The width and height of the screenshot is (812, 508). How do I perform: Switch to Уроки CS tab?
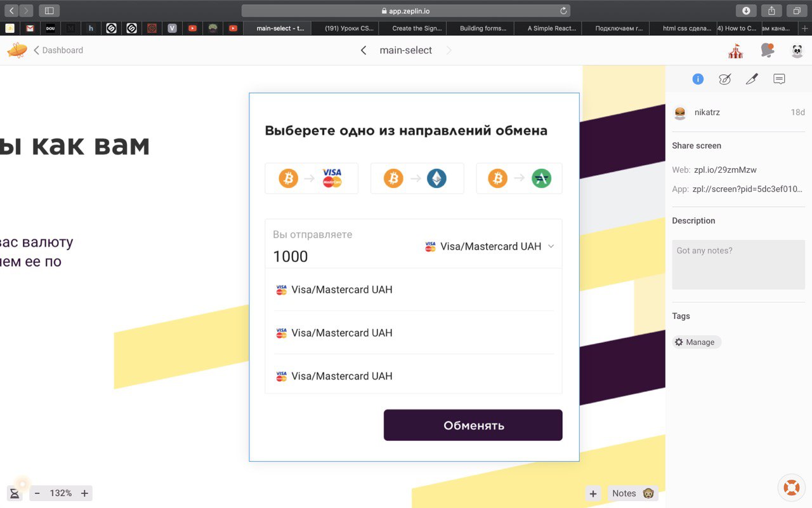[x=346, y=28]
